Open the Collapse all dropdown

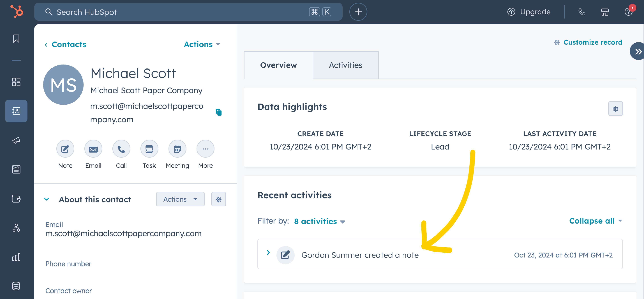pyautogui.click(x=595, y=221)
